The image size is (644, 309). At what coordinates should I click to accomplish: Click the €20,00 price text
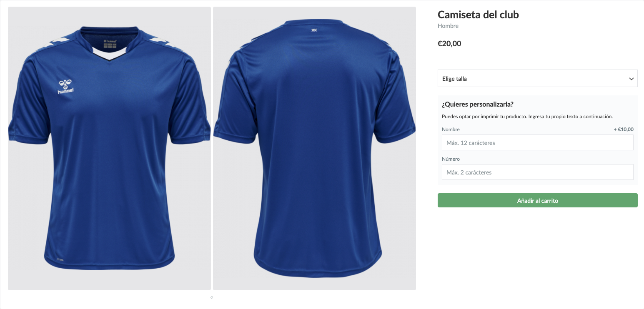click(x=449, y=43)
